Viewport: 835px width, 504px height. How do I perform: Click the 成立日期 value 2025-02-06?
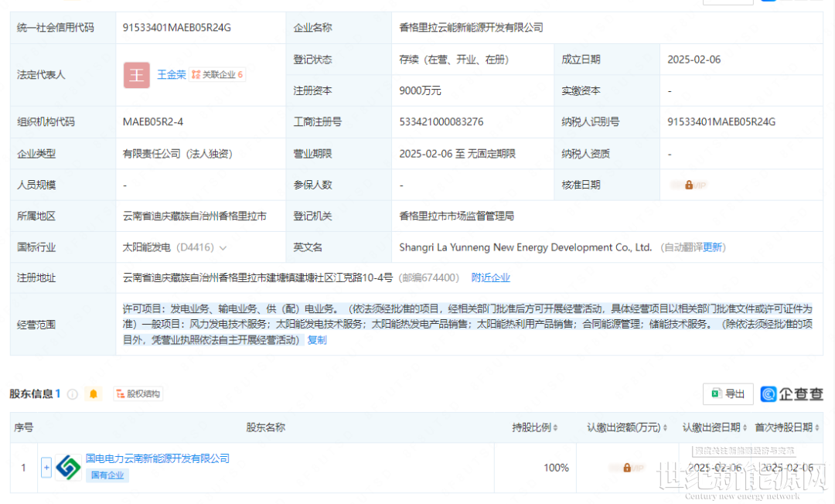point(694,60)
